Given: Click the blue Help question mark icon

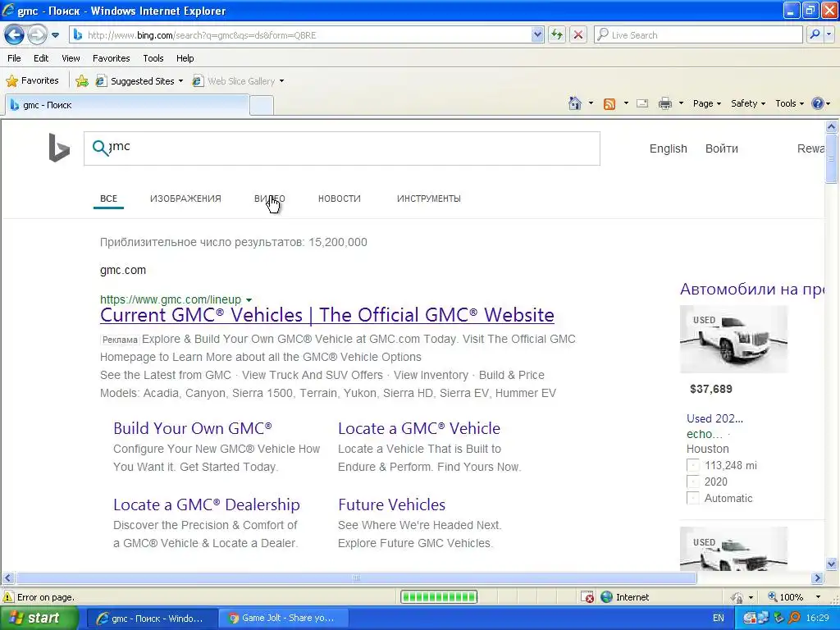Looking at the screenshot, I should point(818,103).
